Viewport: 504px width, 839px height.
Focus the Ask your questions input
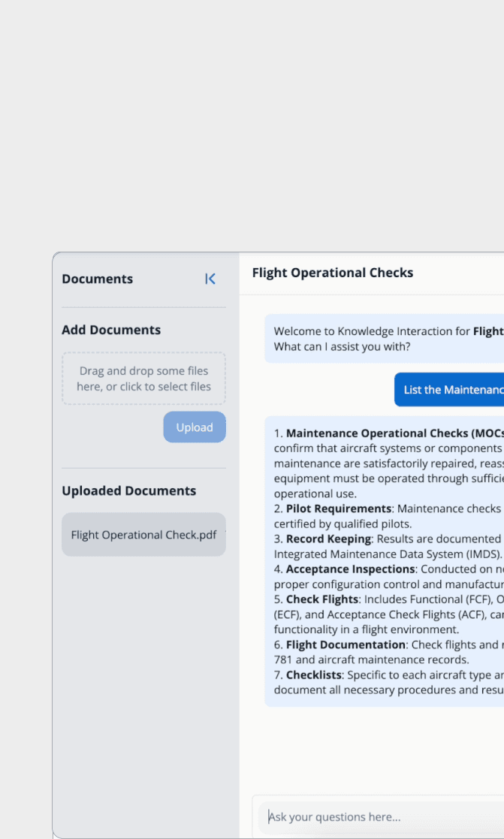[376, 816]
